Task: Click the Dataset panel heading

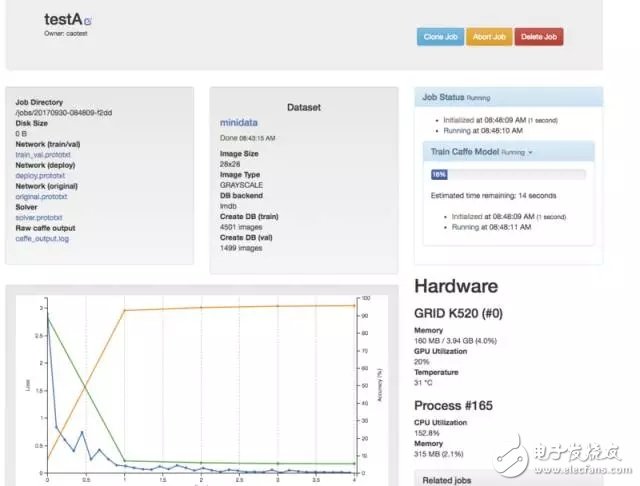Action: (303, 105)
